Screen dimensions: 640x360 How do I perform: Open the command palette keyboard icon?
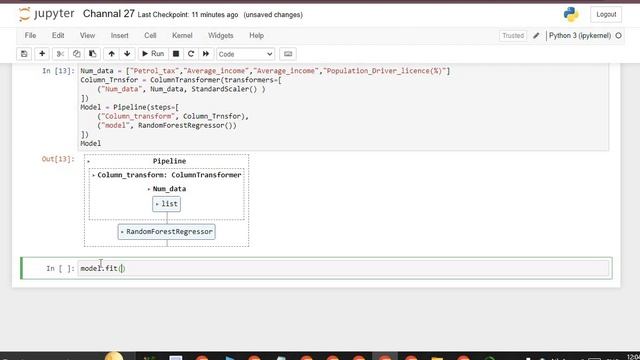point(288,54)
